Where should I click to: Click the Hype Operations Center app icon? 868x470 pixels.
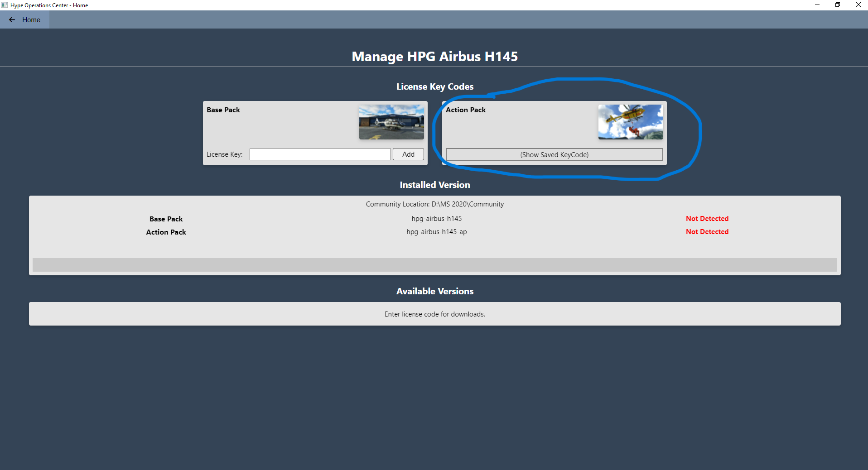coord(5,5)
